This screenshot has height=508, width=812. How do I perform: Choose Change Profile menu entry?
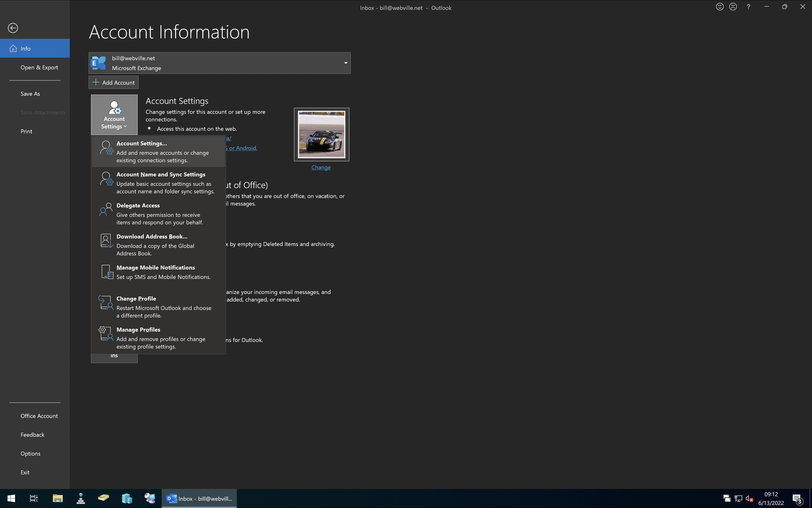[158, 307]
